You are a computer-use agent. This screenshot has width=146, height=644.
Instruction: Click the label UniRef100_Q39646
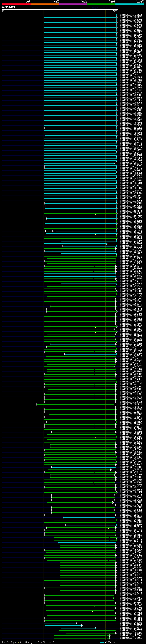point(131,256)
